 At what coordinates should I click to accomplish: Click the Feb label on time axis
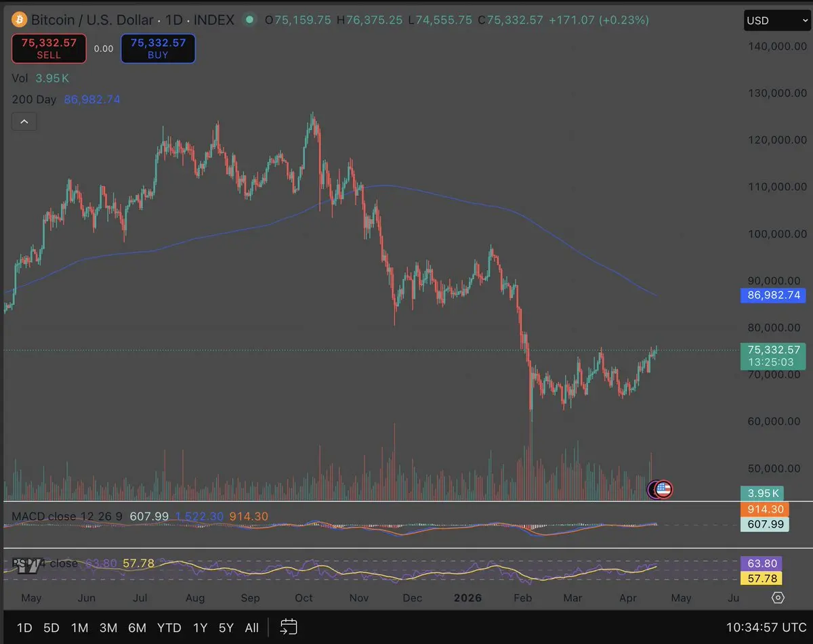tap(523, 598)
